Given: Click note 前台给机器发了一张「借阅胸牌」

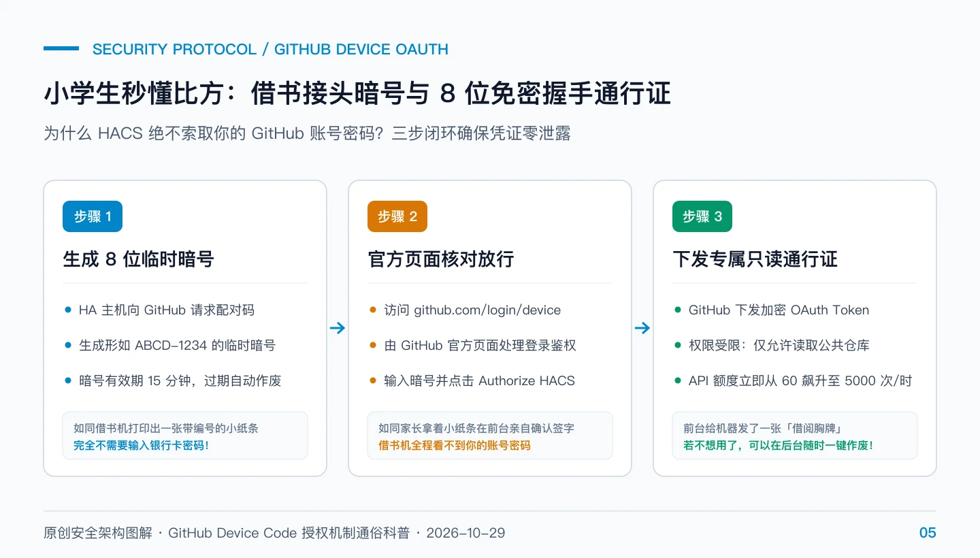Looking at the screenshot, I should pyautogui.click(x=764, y=429).
